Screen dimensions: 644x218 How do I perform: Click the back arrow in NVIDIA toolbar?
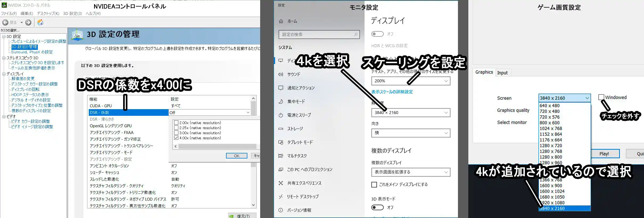coord(5,22)
